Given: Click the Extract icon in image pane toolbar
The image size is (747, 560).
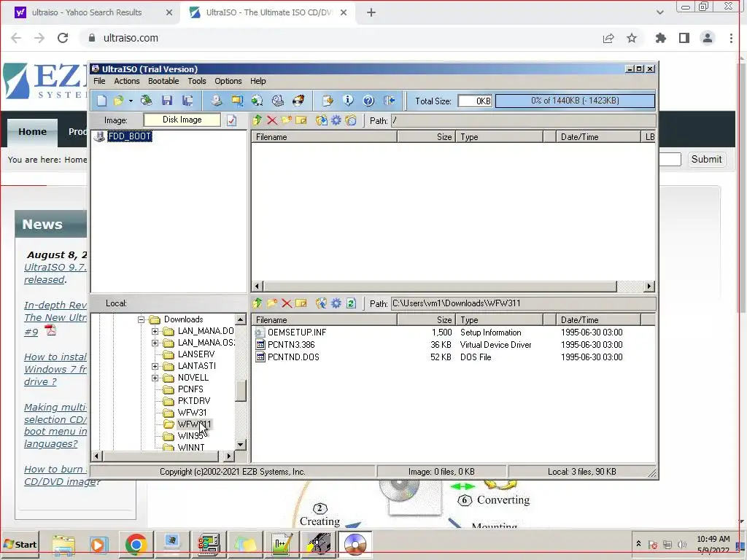Looking at the screenshot, I should point(322,120).
